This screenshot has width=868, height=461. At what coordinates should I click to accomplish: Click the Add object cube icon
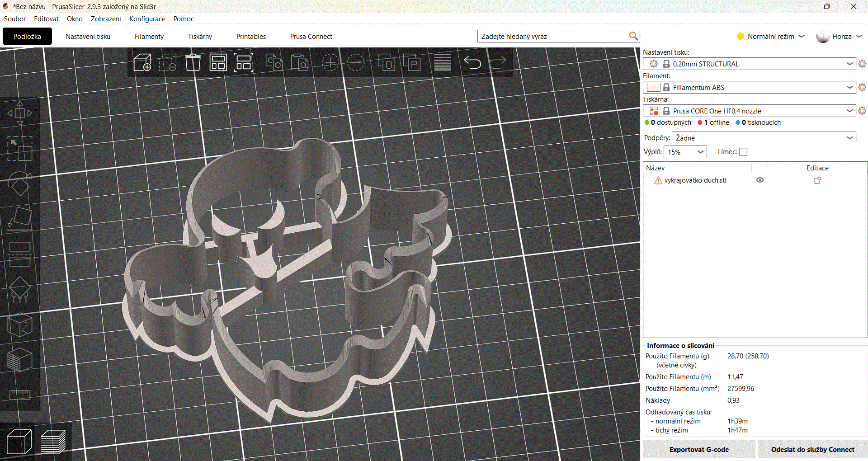(x=142, y=62)
